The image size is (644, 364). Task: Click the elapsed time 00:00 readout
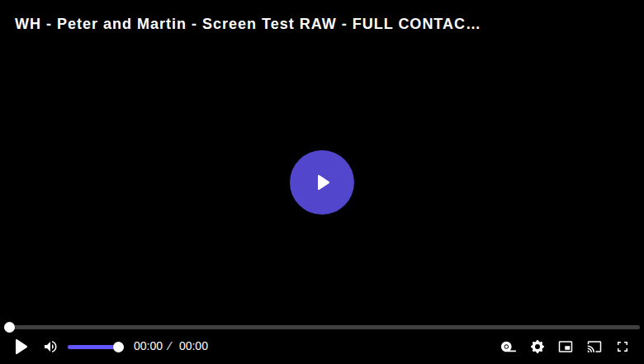coord(148,347)
